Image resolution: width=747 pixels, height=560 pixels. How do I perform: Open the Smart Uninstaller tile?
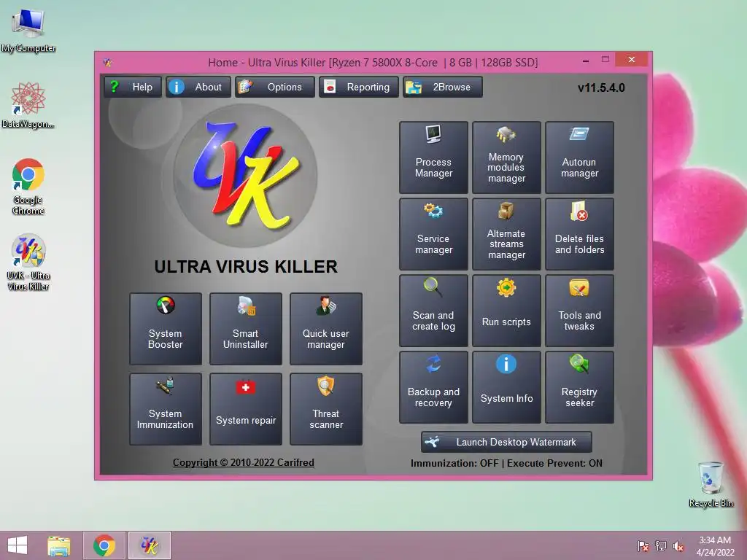(x=246, y=329)
